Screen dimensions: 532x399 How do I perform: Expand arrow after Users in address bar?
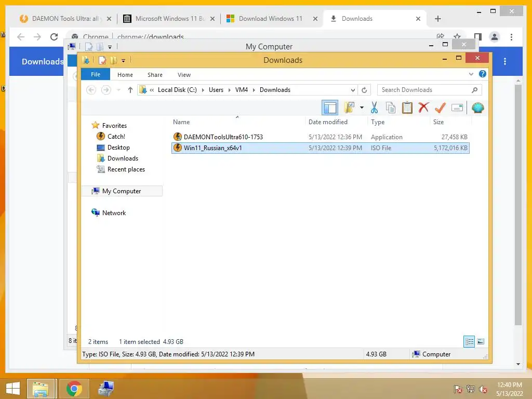tap(229, 90)
